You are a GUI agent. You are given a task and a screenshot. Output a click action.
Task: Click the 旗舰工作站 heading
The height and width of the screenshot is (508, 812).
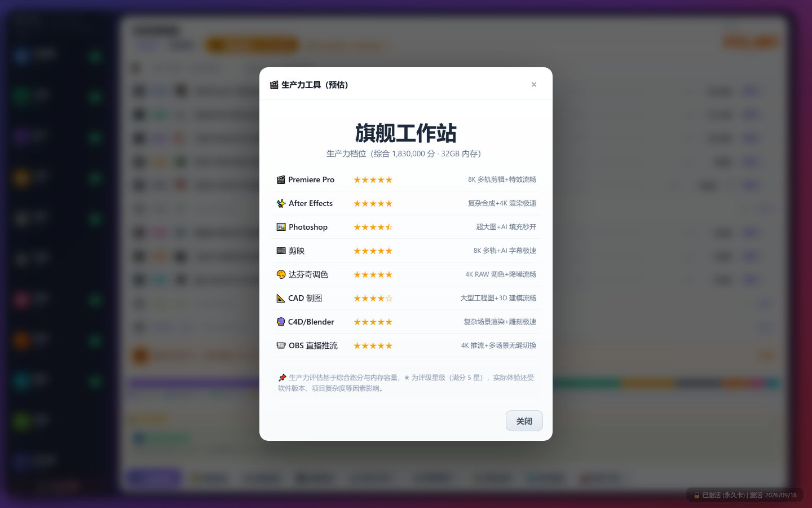pyautogui.click(x=406, y=133)
